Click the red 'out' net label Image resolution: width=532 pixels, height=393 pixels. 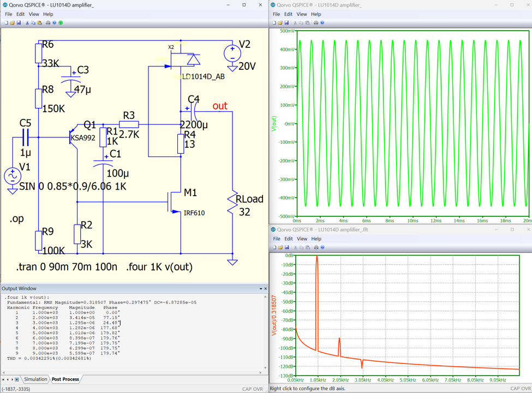coord(220,106)
